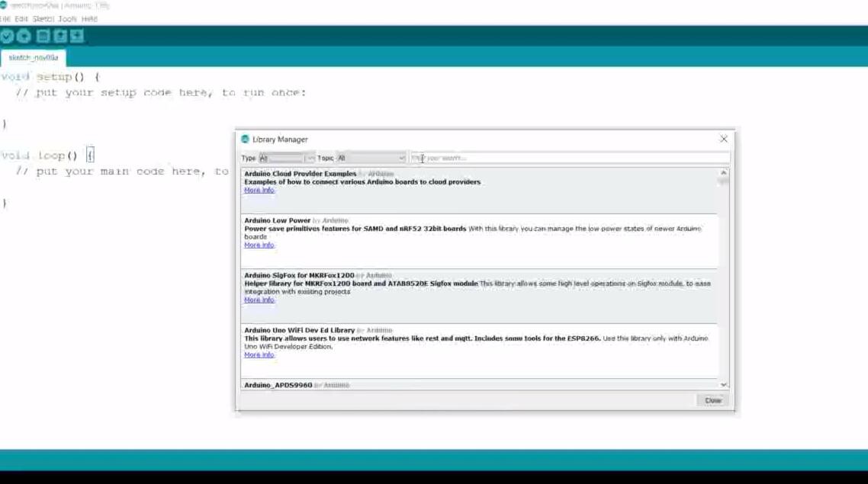Open the File menu
Image resolution: width=868 pixels, height=484 pixels.
5,19
